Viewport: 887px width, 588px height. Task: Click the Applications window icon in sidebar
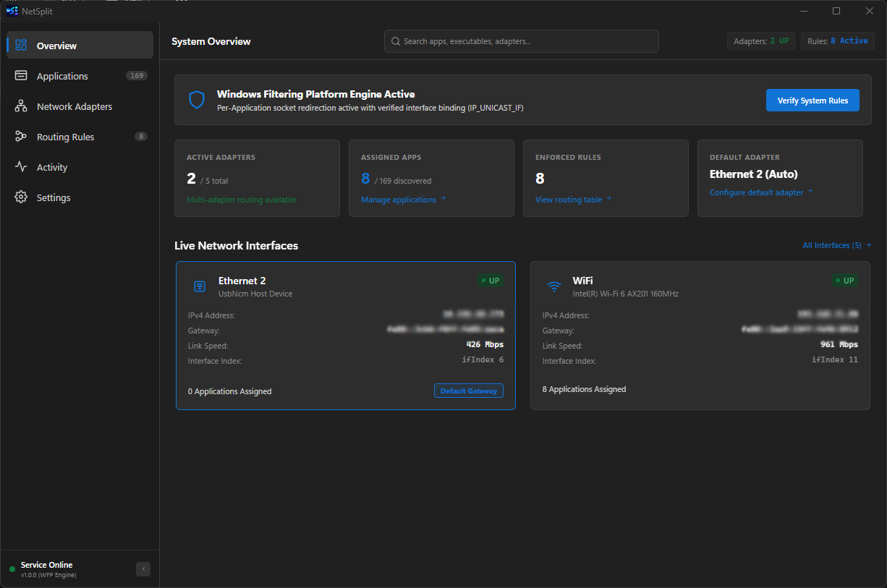click(x=21, y=76)
